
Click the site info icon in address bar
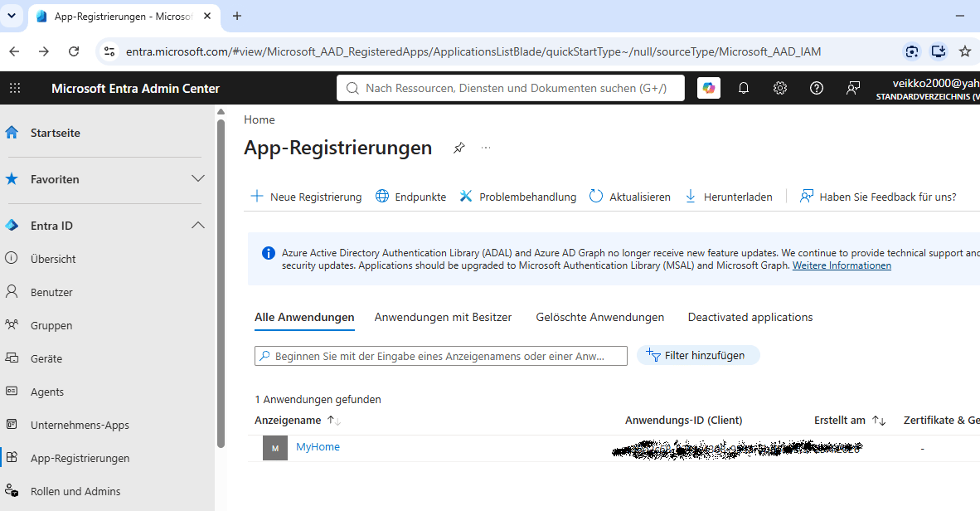109,51
